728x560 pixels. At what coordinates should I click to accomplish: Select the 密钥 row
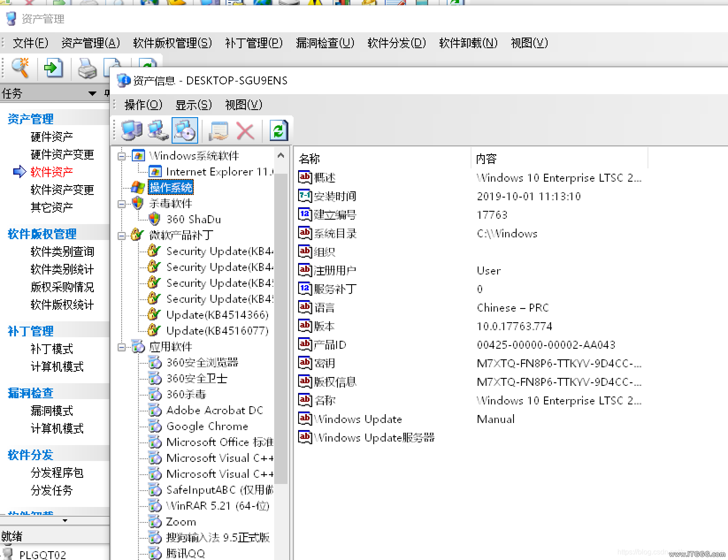pos(471,363)
